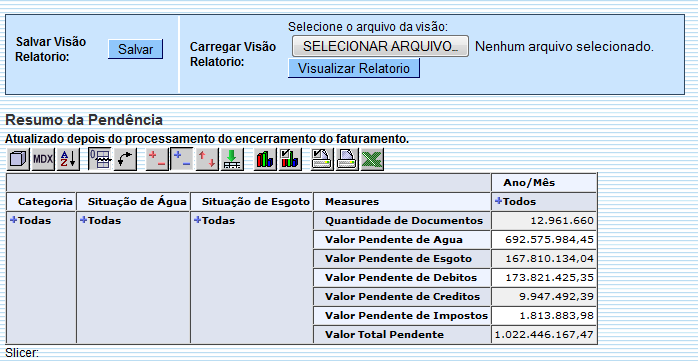Expand Todas under Categoria
Viewport: 698px width, 361px height.
[13, 220]
